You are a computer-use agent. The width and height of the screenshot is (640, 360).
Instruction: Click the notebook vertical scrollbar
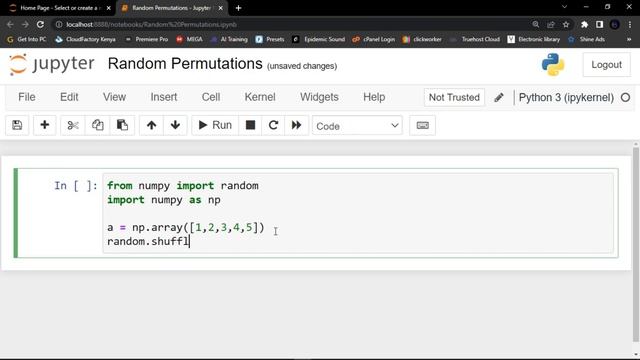coord(636,245)
